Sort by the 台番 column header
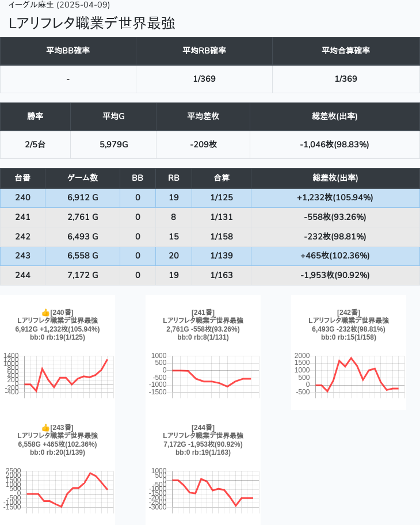This screenshot has width=420, height=525. click(x=23, y=178)
